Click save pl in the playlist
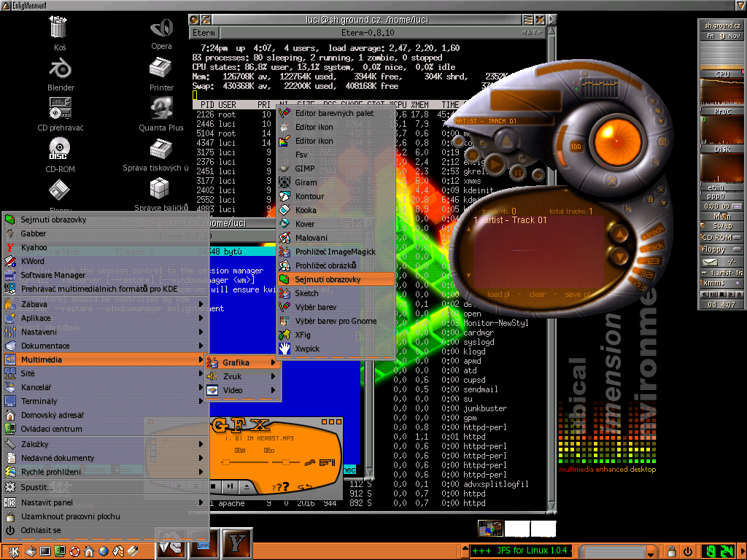 [577, 295]
